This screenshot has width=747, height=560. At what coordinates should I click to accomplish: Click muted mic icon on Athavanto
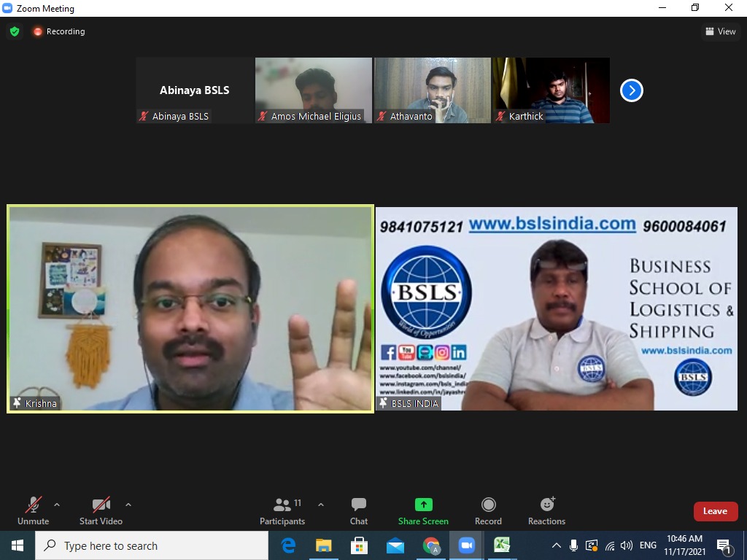[382, 116]
